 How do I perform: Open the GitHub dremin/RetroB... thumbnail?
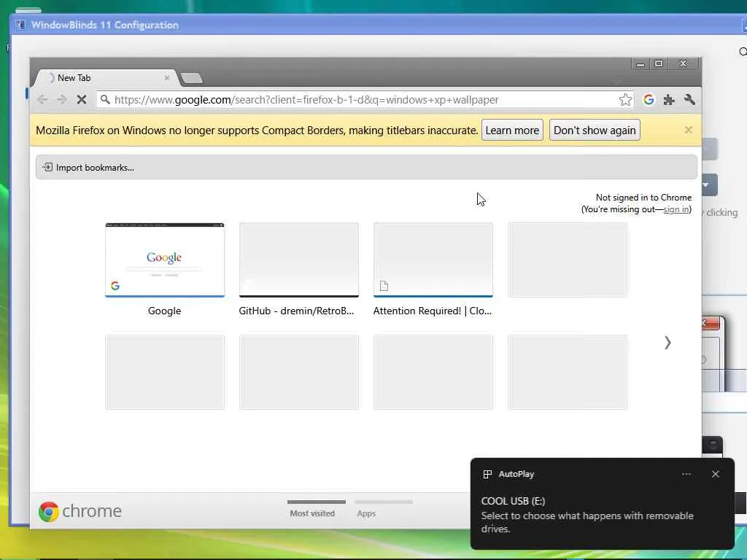[x=299, y=260]
